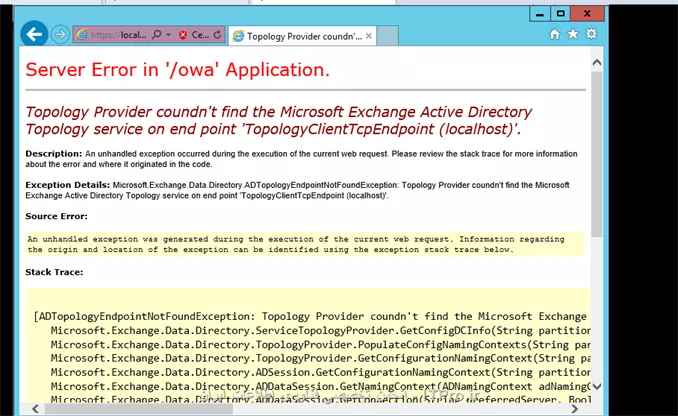Click the 'Description:' label
Viewport: 678px width, 416px height.
tap(54, 154)
